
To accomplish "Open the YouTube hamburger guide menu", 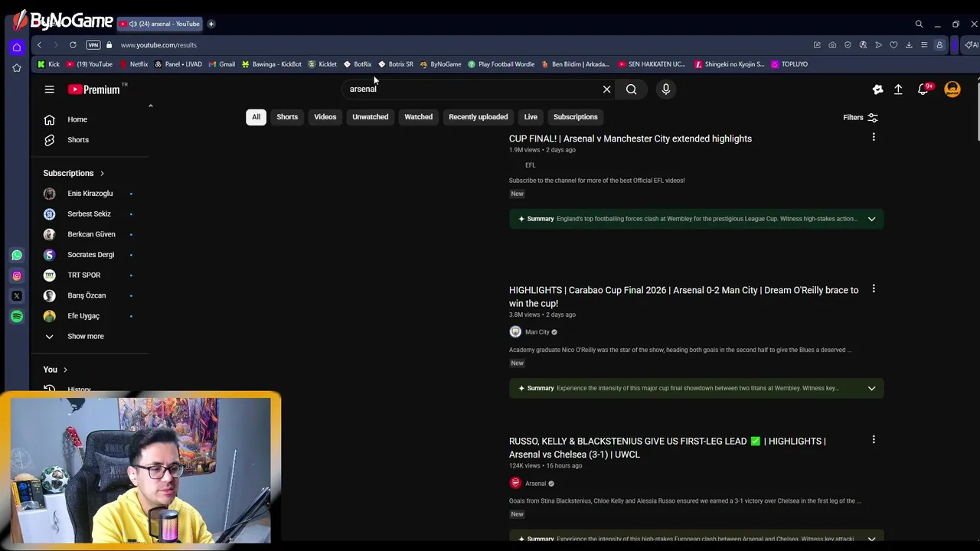I will tap(49, 90).
